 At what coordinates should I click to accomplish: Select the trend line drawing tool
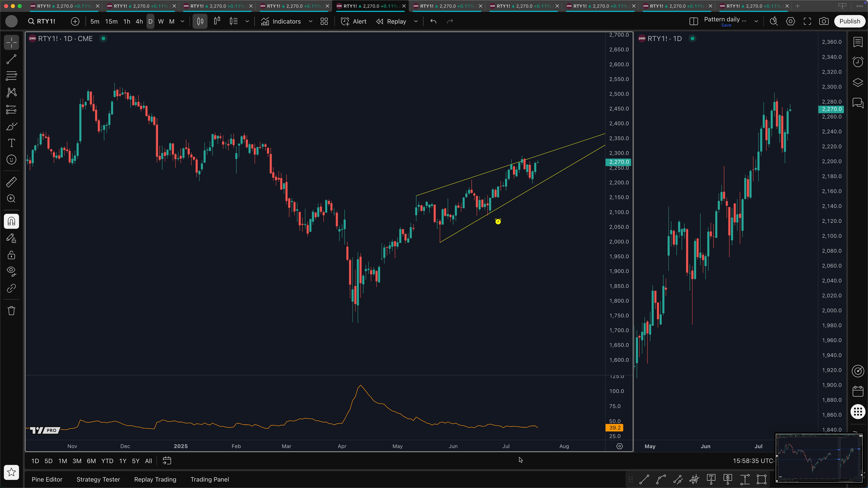(x=12, y=60)
